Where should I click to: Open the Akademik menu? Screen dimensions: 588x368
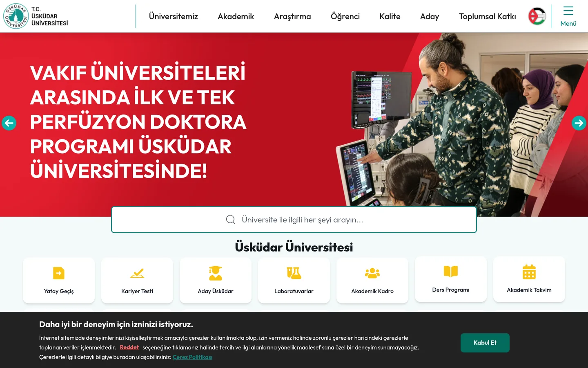[x=236, y=16]
